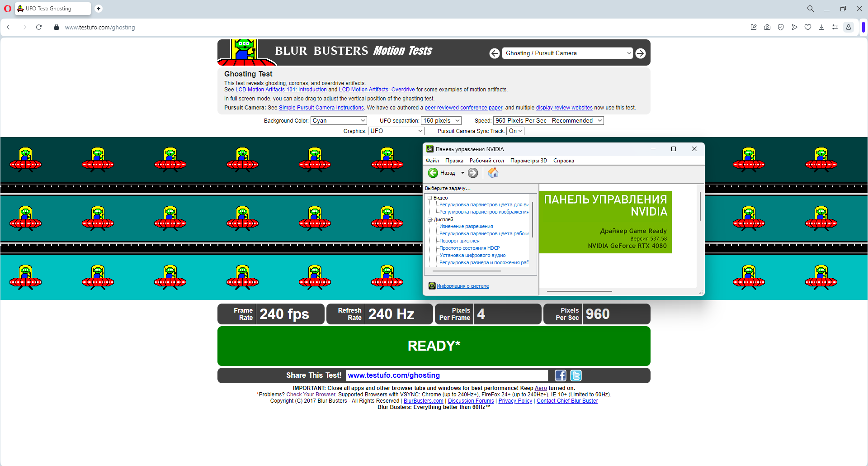Open the Privacy Policy link
Screen dimensions: 868x466
pos(515,401)
